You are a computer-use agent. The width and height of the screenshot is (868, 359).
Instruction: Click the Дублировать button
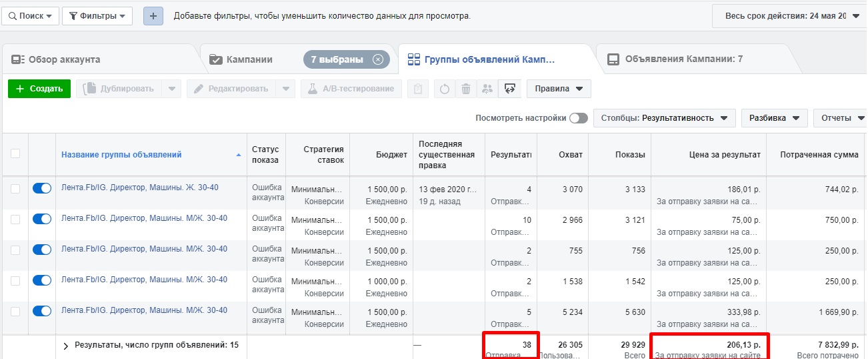[119, 89]
